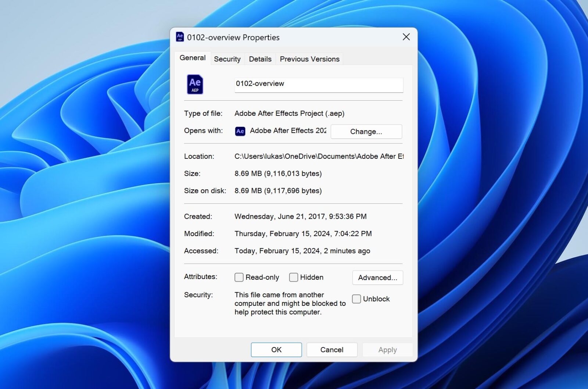Switch to the Security tab
Image resolution: width=588 pixels, height=389 pixels.
tap(227, 59)
